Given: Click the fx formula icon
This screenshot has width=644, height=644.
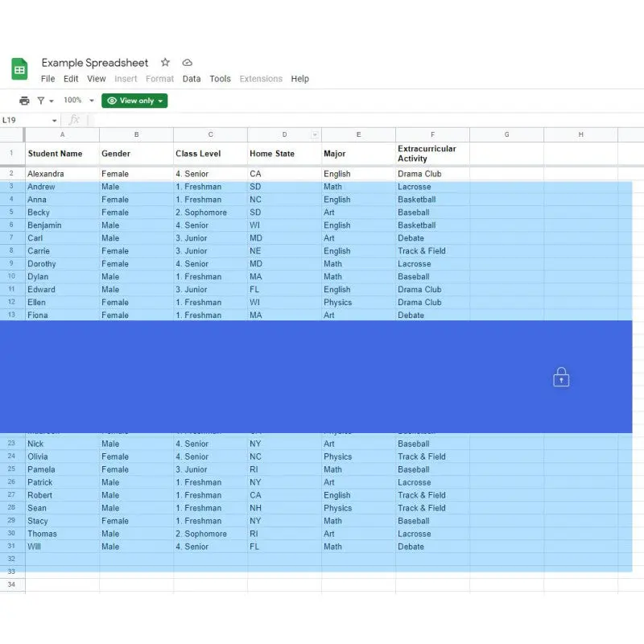Looking at the screenshot, I should 74,120.
